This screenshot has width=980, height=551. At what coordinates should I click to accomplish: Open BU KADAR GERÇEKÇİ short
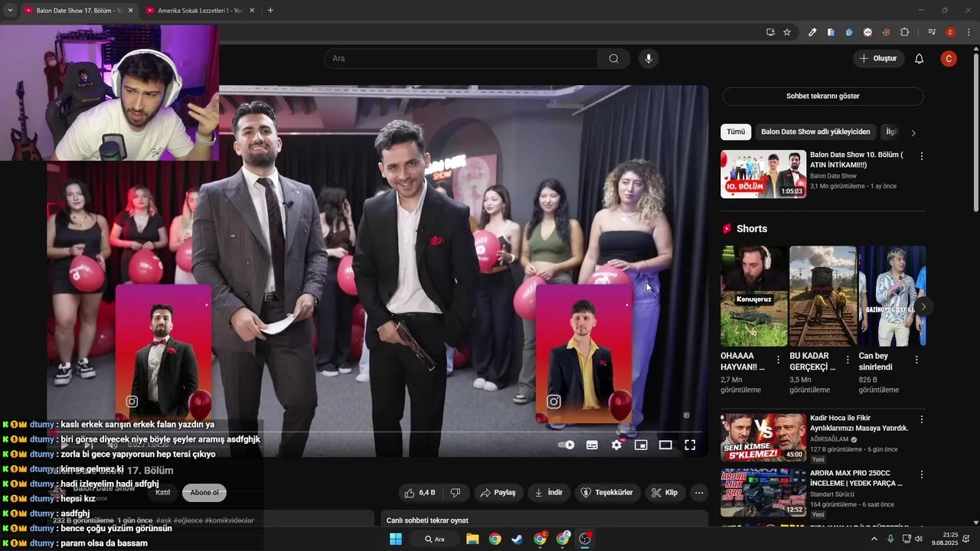coord(822,296)
